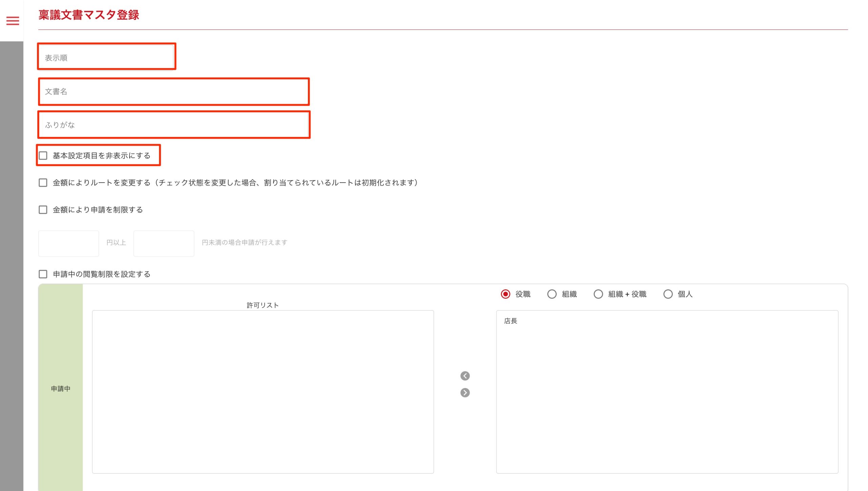Screen dimensions: 868x491
Task: Choose 組織 + 役職 radio option
Action: (x=598, y=294)
